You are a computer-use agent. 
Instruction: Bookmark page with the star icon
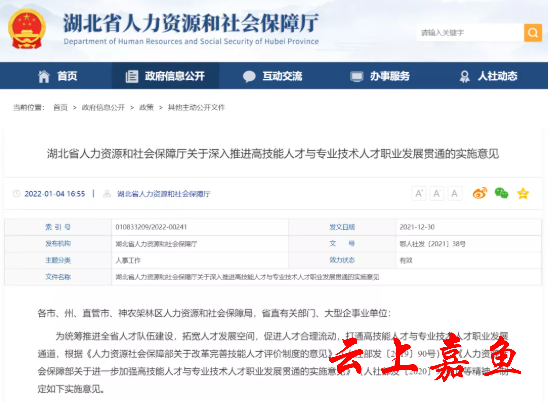point(523,193)
